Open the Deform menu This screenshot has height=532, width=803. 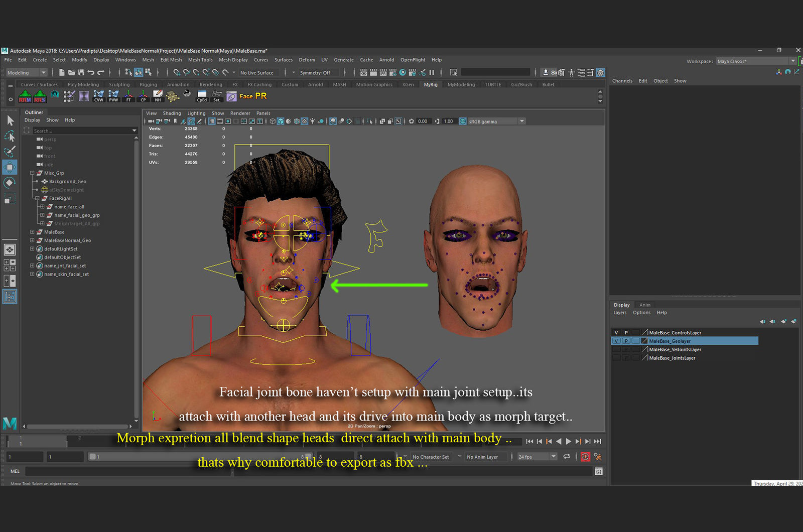(x=307, y=60)
